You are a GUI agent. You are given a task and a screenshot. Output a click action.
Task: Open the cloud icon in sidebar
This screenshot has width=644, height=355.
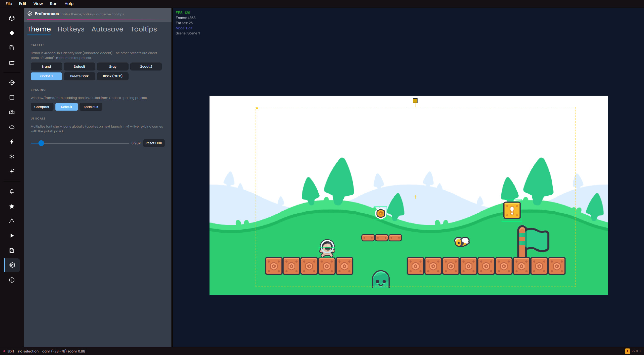(12, 127)
